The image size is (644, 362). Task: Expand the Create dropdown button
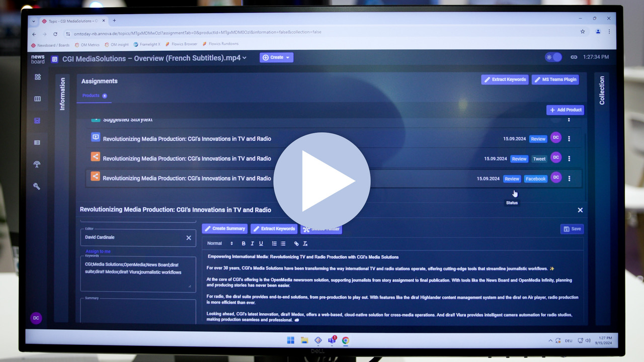pos(276,58)
